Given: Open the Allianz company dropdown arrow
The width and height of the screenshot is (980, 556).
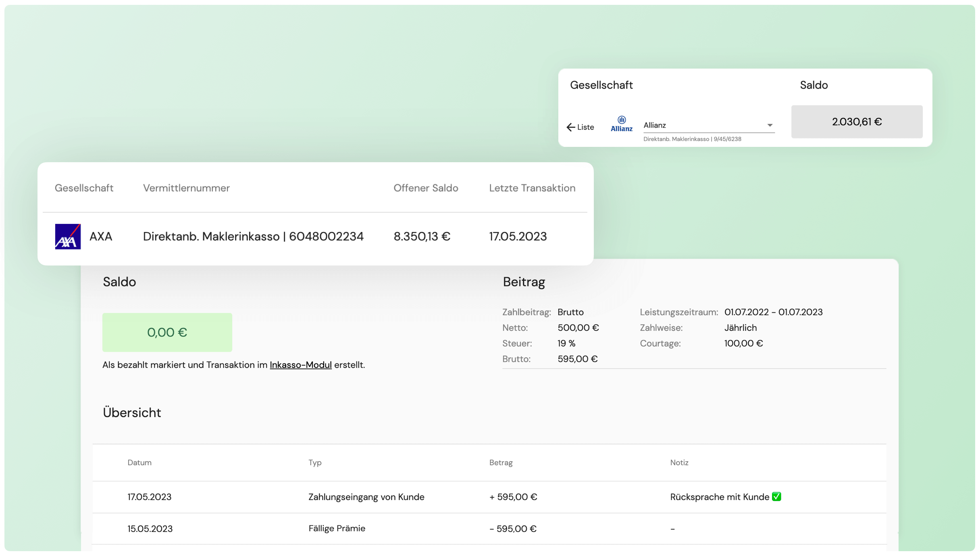Looking at the screenshot, I should [770, 125].
